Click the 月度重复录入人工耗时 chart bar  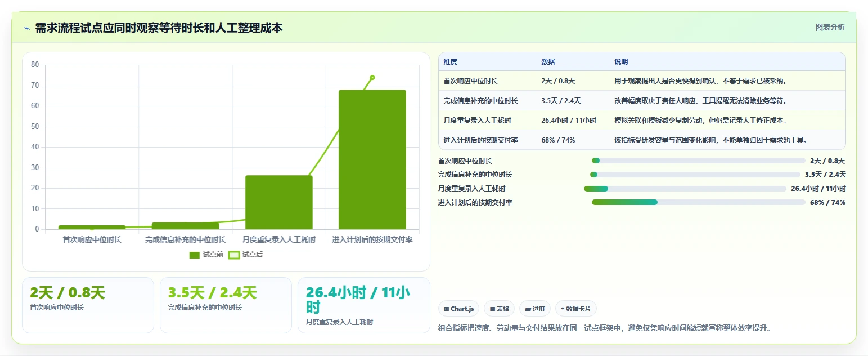(x=279, y=202)
